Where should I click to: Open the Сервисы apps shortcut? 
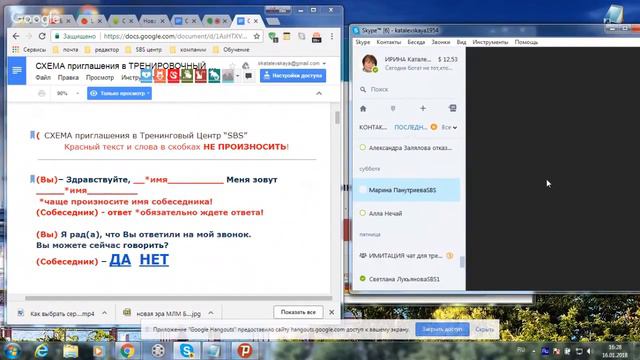tap(29, 50)
